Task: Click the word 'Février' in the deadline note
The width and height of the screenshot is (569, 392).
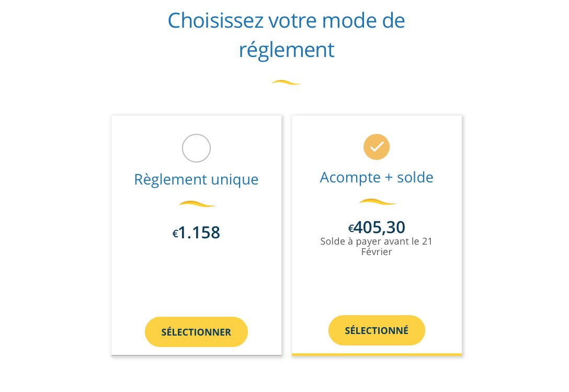Action: [377, 252]
